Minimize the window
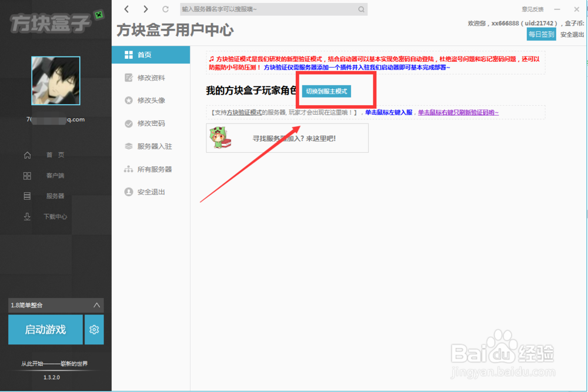This screenshot has height=392, width=588. pos(557,9)
